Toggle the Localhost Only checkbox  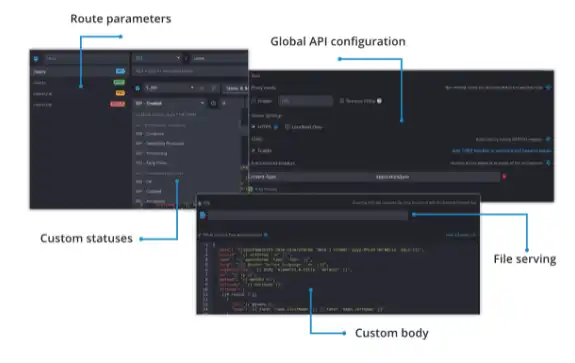(287, 127)
